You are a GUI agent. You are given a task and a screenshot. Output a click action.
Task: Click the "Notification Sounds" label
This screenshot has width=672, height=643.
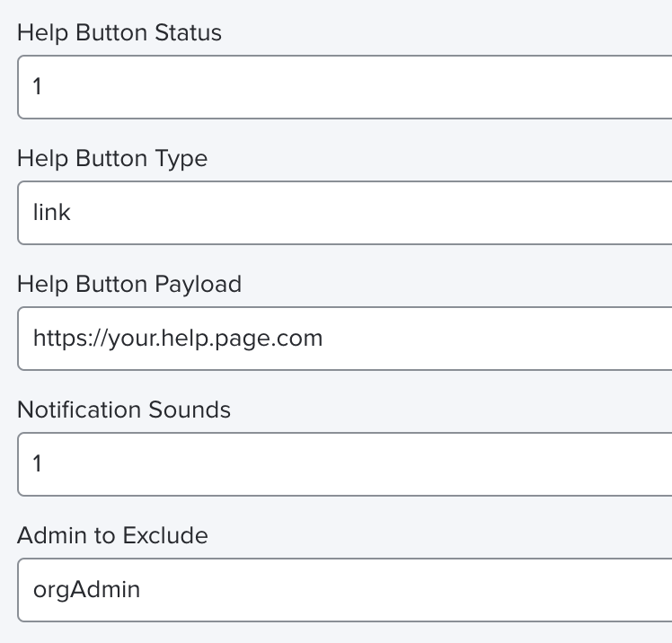pyautogui.click(x=124, y=410)
